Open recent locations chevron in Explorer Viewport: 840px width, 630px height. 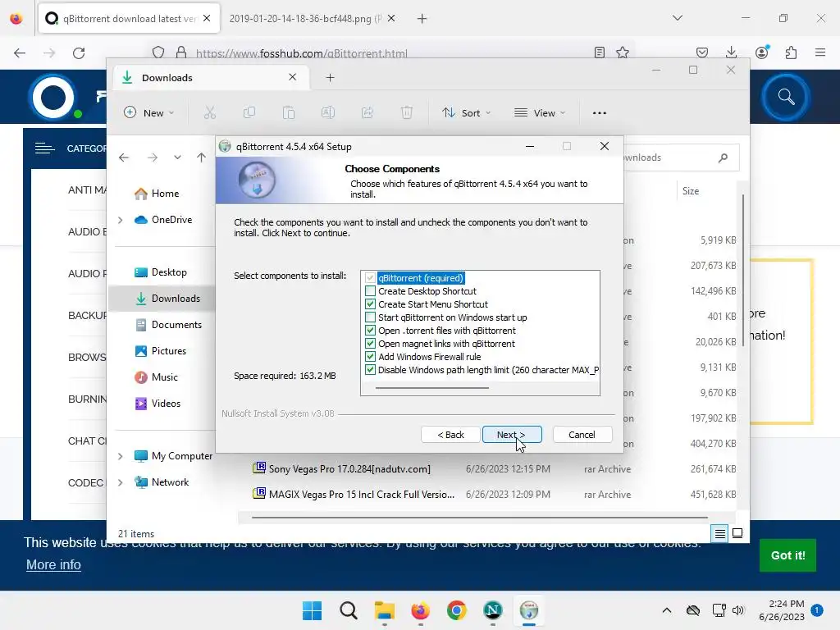click(x=177, y=157)
